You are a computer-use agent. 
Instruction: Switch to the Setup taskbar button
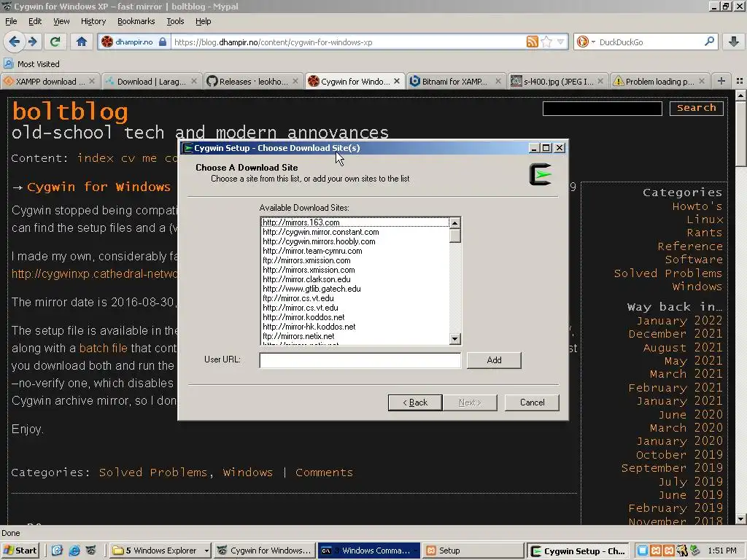472,551
